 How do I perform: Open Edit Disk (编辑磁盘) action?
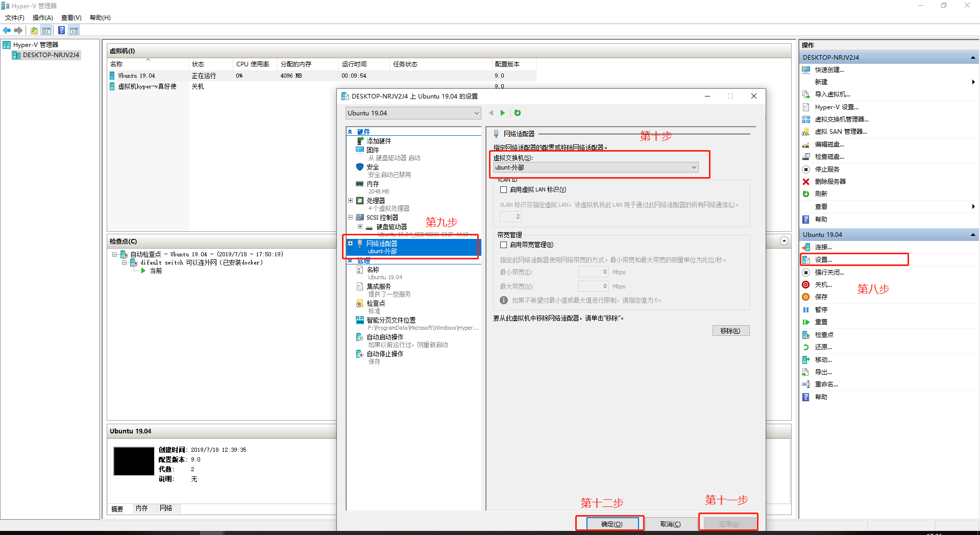coord(829,144)
